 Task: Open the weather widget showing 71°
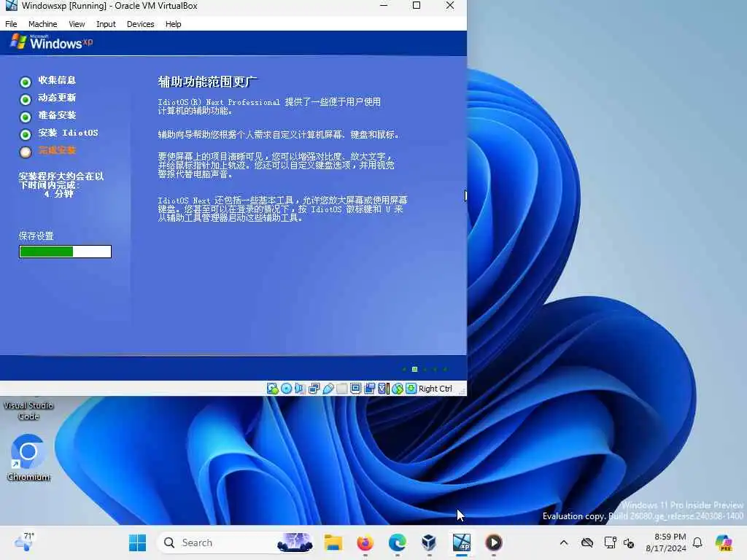pyautogui.click(x=24, y=542)
